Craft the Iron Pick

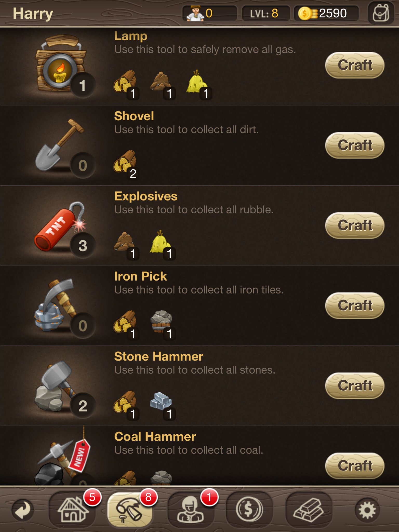click(355, 305)
